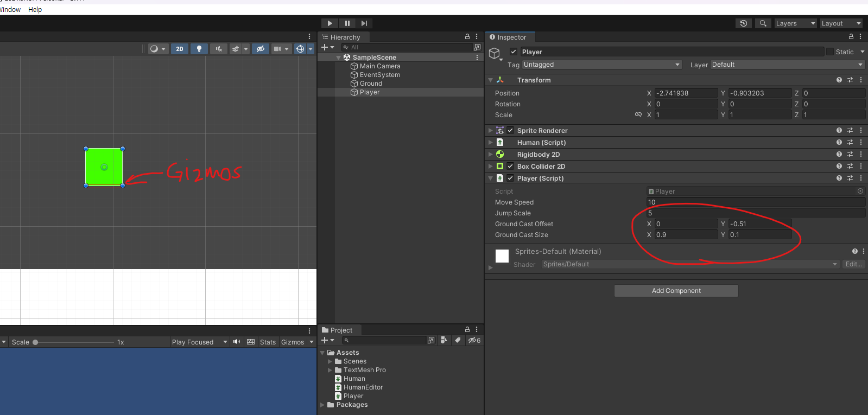Image resolution: width=868 pixels, height=415 pixels.
Task: Open the Tag dropdown showing Untagged
Action: point(602,65)
